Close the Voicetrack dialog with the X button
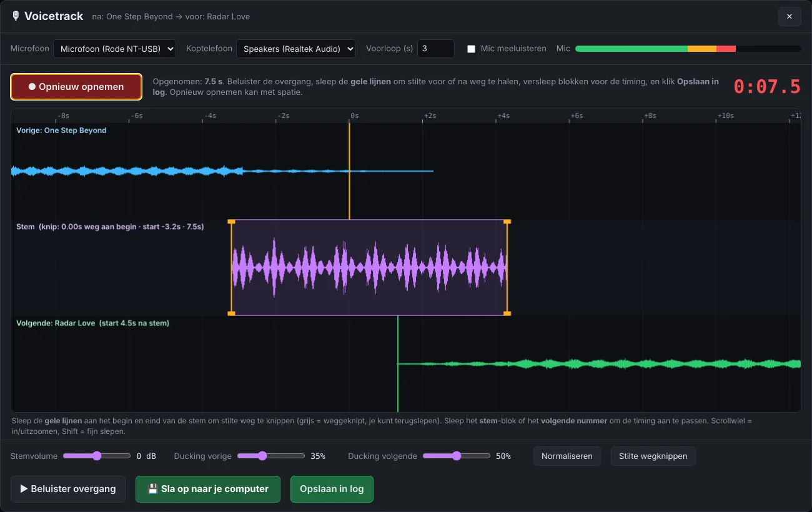Image resolution: width=812 pixels, height=512 pixels. point(790,16)
